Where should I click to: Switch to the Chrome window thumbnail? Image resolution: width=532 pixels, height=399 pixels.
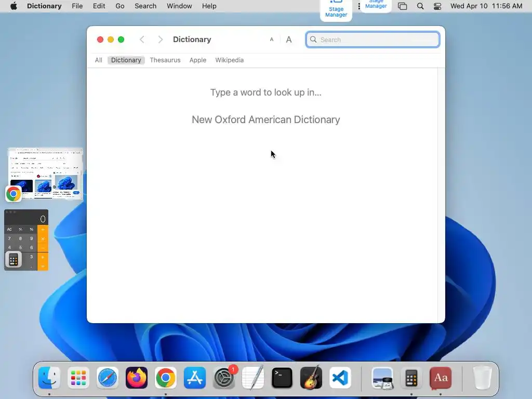(46, 174)
